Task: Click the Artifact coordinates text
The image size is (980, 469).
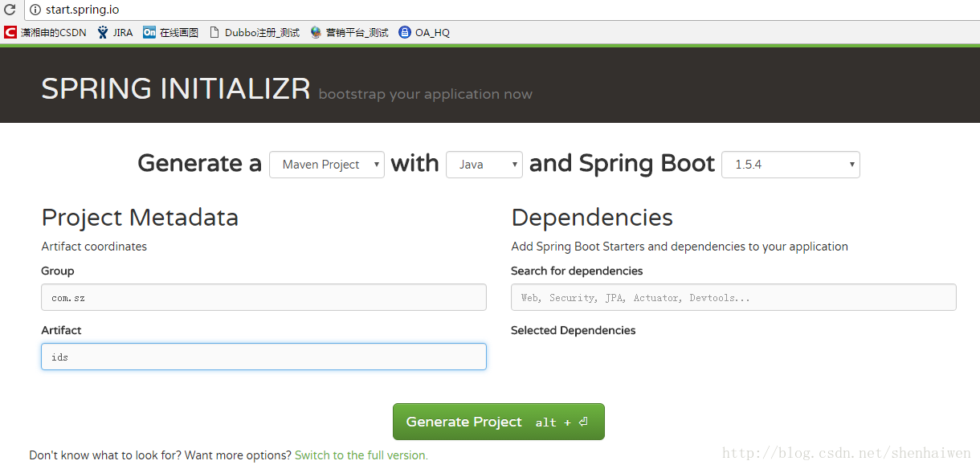Action: pos(94,247)
